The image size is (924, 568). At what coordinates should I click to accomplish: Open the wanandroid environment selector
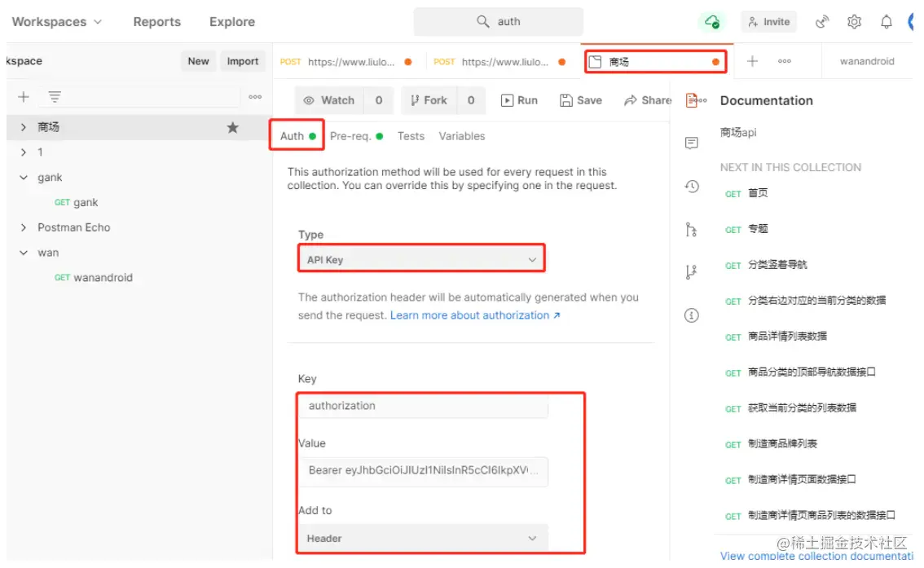tap(867, 61)
